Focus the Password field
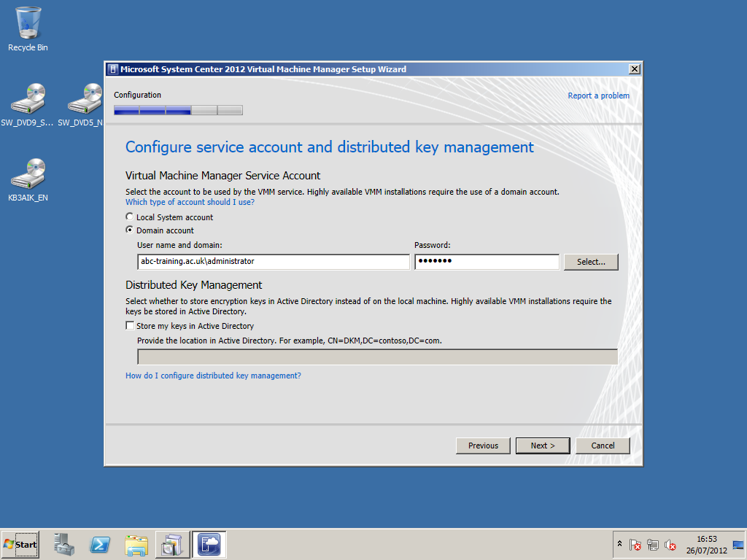This screenshot has height=560, width=747. point(487,262)
